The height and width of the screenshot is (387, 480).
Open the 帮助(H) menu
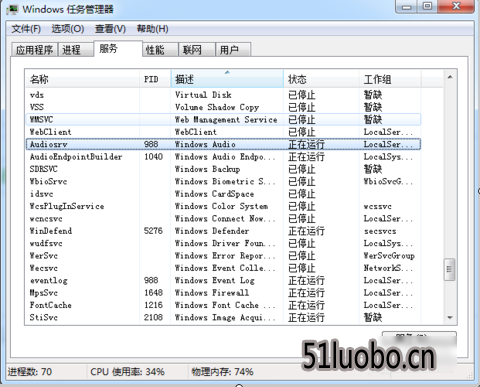pos(153,29)
